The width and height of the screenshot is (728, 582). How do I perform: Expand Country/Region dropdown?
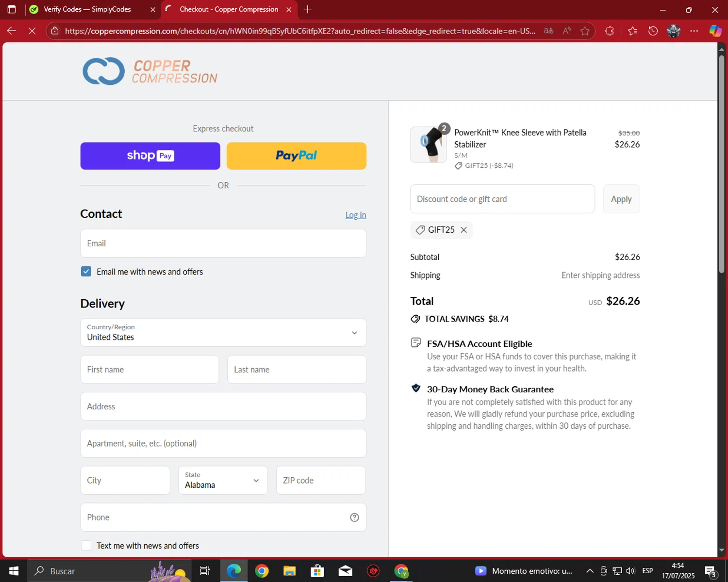tap(223, 333)
